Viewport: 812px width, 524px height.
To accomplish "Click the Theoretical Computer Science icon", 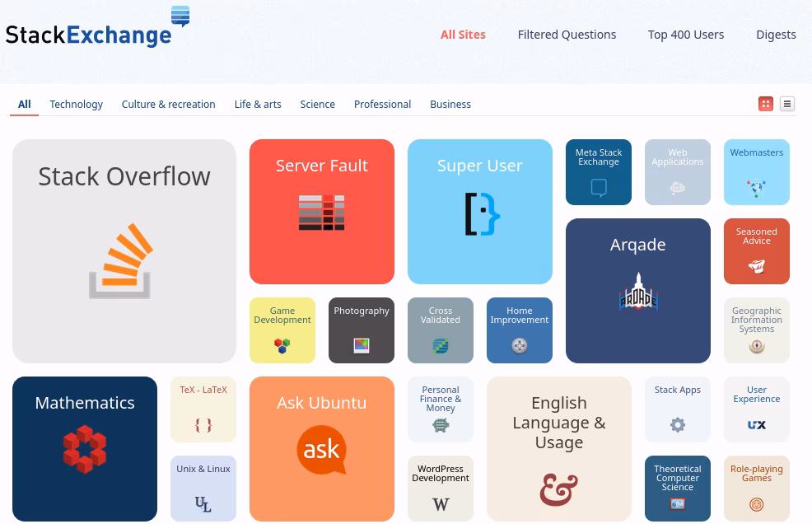I will coord(678,503).
